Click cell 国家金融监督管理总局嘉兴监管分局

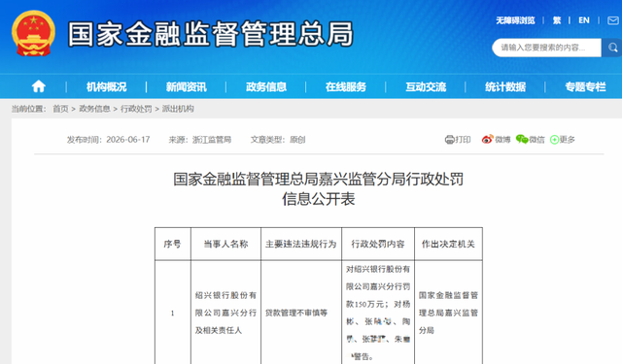(448, 313)
